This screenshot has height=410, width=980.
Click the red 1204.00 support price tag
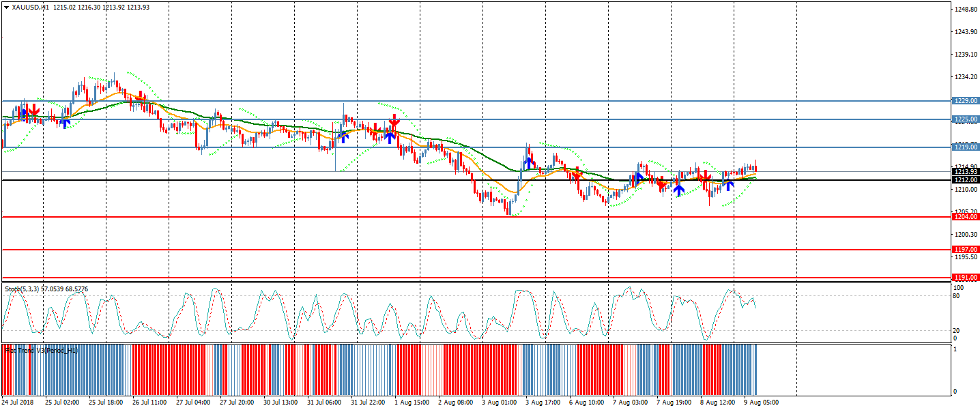pyautogui.click(x=966, y=217)
